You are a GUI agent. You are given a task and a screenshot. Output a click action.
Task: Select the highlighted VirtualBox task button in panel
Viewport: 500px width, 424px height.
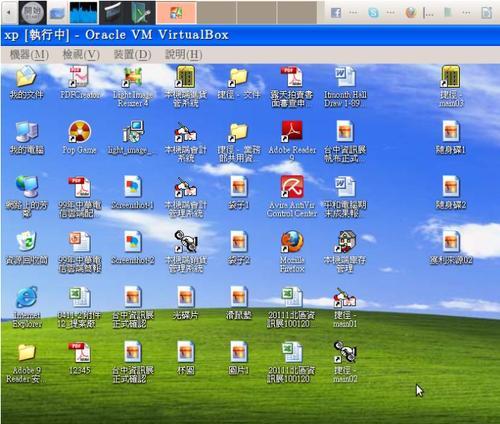176,13
